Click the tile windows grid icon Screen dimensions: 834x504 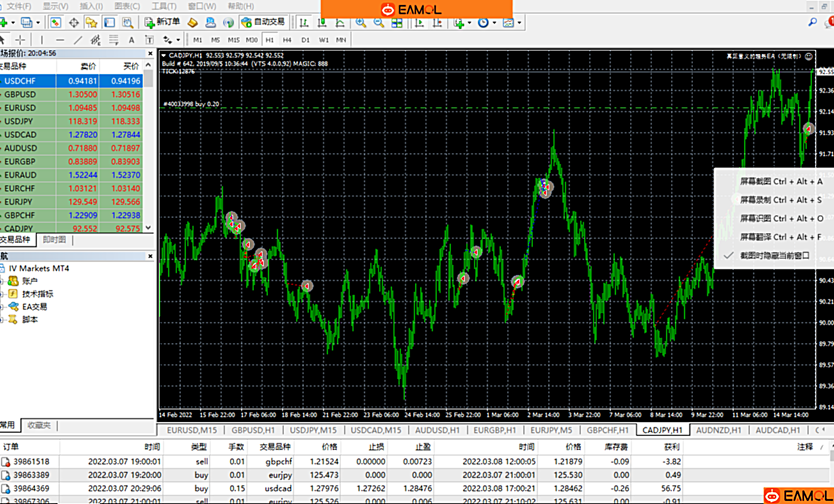coord(397,22)
